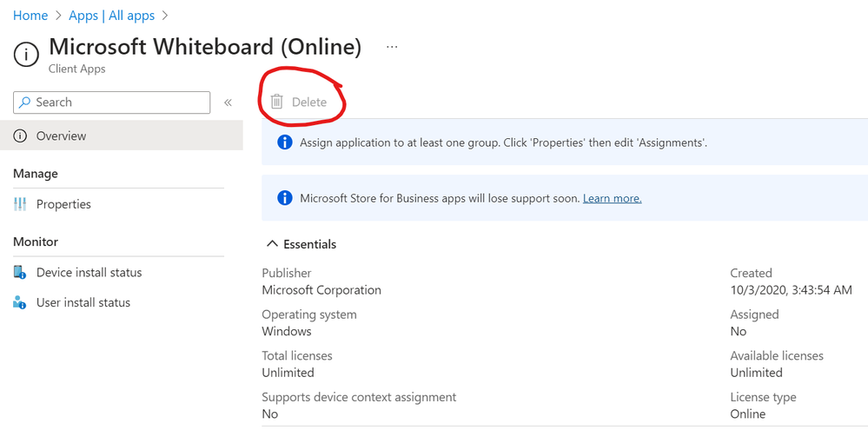Click the Properties sliders icon
The width and height of the screenshot is (868, 430).
pos(20,204)
